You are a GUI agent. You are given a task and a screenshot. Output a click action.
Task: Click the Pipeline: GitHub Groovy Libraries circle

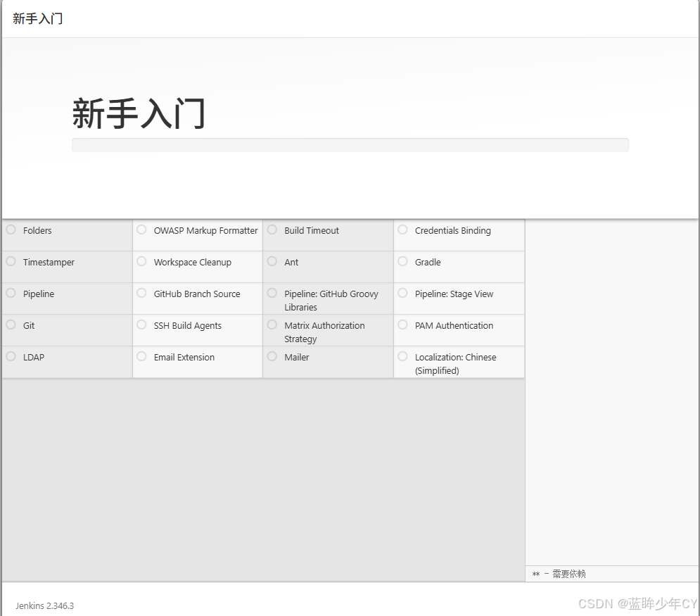click(272, 293)
